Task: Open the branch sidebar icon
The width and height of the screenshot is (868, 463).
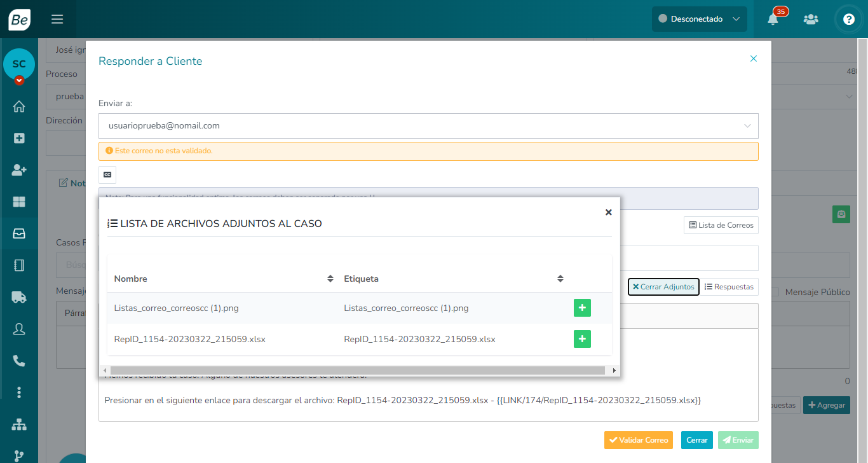Action: (19, 456)
